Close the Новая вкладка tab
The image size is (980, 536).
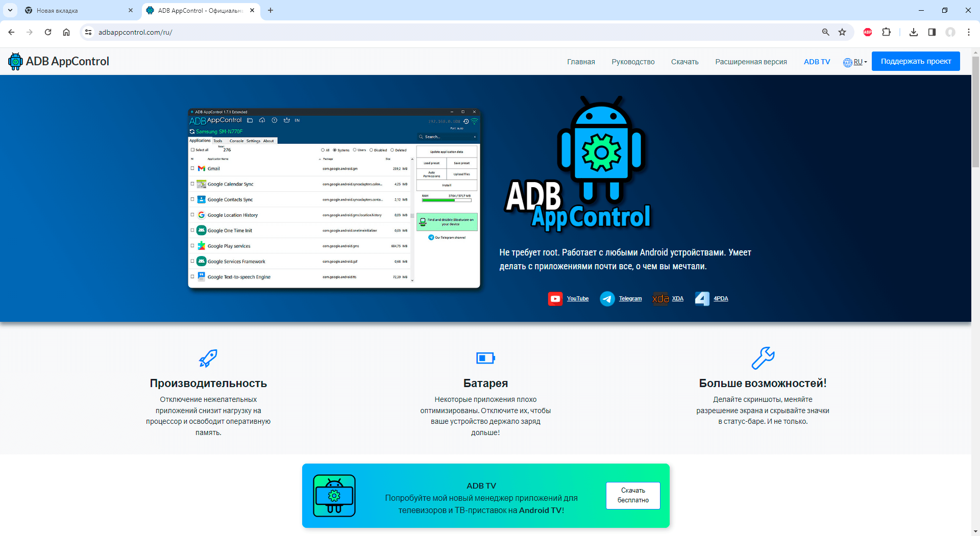pyautogui.click(x=131, y=10)
